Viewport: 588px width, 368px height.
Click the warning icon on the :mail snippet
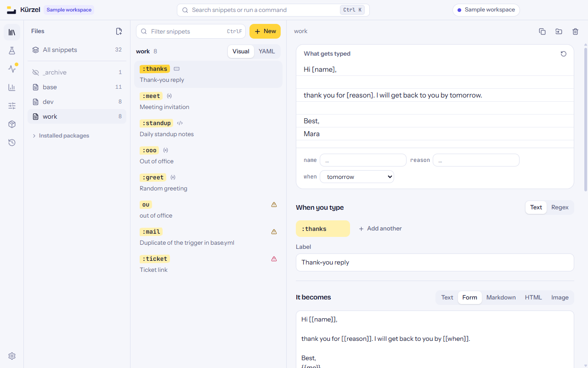coord(274,232)
